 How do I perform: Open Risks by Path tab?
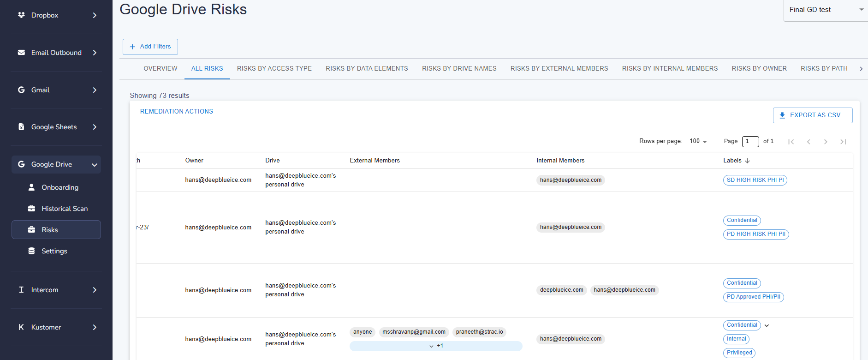824,68
